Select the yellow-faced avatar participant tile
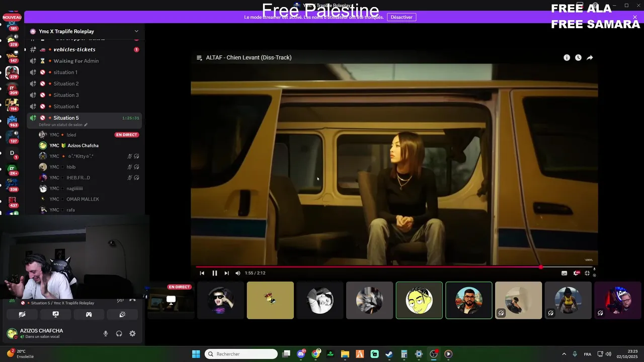 tap(419, 300)
